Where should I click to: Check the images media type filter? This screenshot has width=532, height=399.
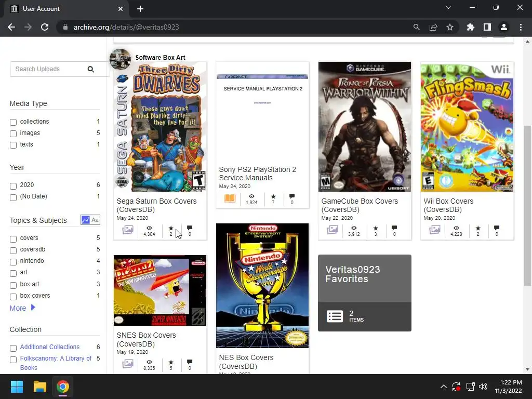point(13,134)
